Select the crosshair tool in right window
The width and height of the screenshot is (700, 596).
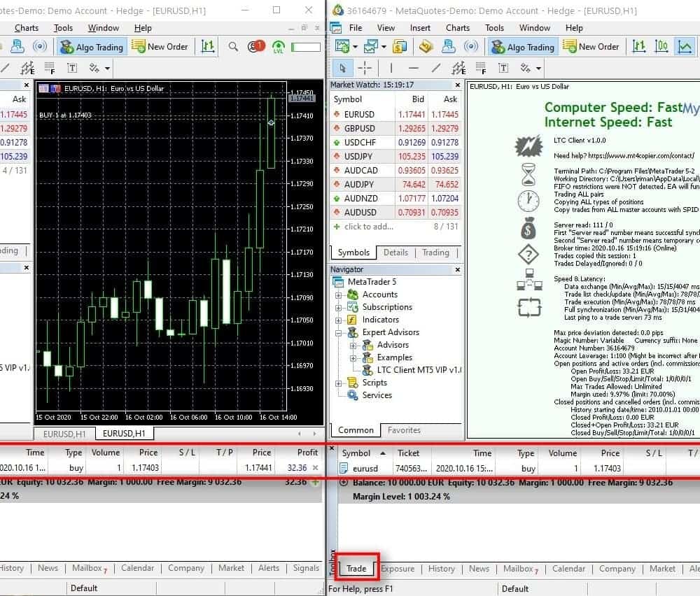tap(365, 69)
